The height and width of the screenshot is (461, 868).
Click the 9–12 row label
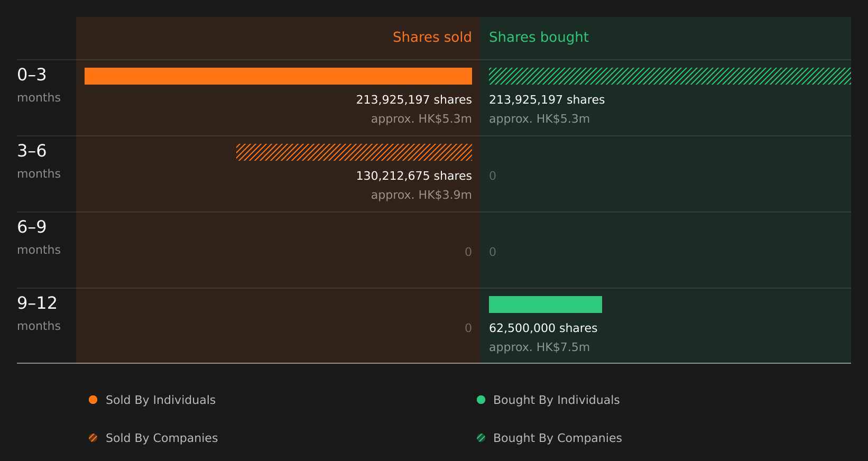tap(37, 303)
